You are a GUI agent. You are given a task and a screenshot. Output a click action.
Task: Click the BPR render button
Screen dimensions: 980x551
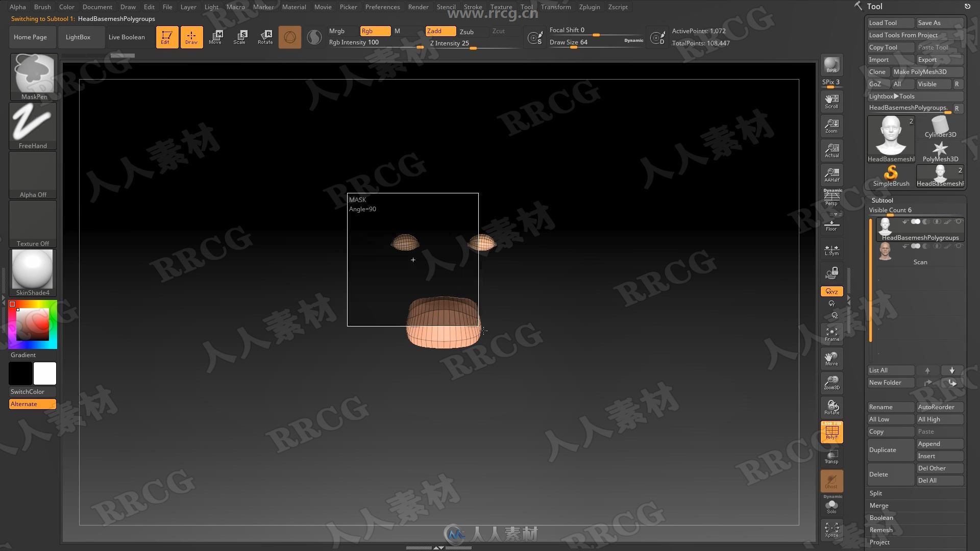point(831,65)
